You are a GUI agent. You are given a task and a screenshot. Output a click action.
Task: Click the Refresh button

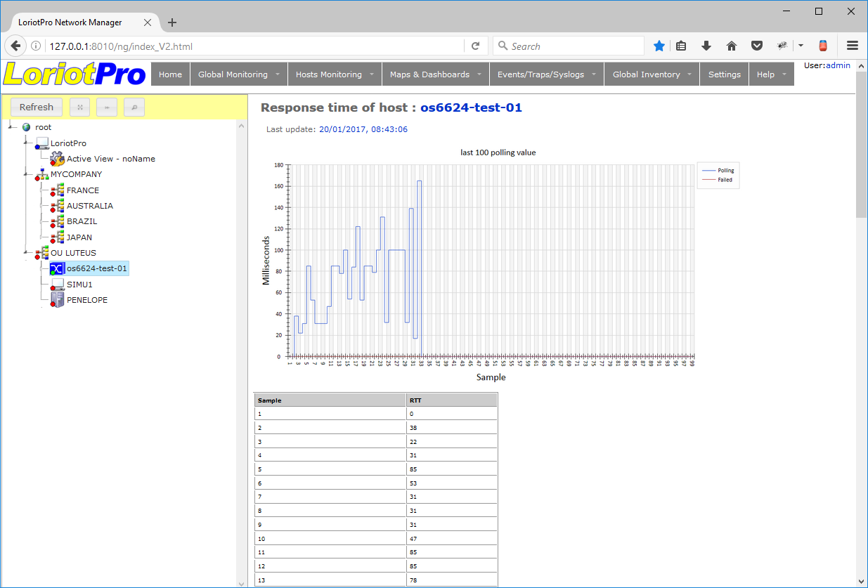tap(37, 107)
